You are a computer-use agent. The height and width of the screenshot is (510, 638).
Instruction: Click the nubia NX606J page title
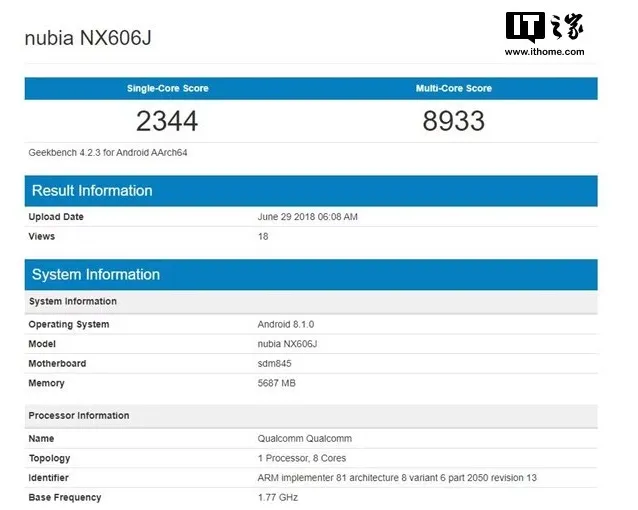(x=88, y=39)
